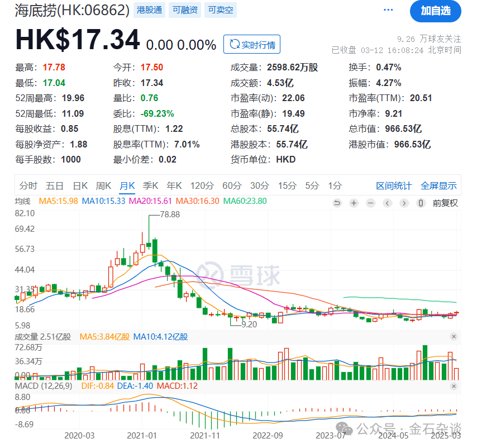Click the 港股通 badge next to stock name
477x448 pixels.
tap(149, 9)
